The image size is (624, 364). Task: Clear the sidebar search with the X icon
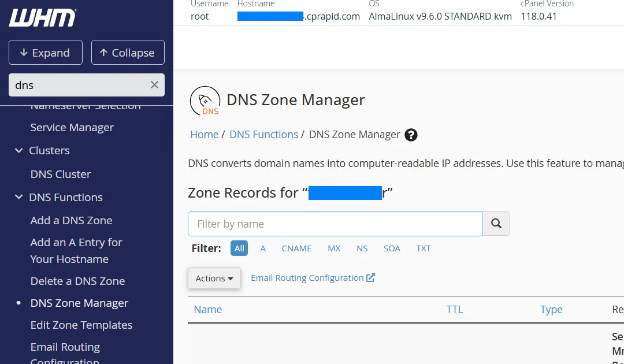click(x=154, y=85)
